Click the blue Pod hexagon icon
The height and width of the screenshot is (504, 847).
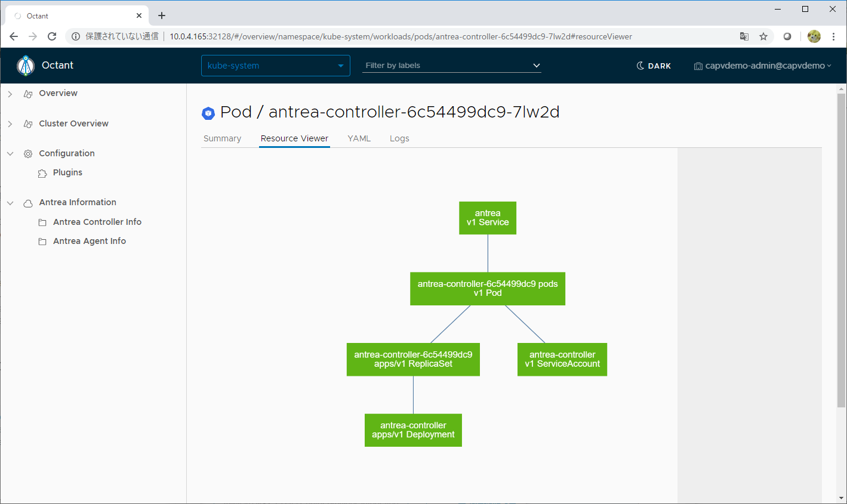[208, 113]
